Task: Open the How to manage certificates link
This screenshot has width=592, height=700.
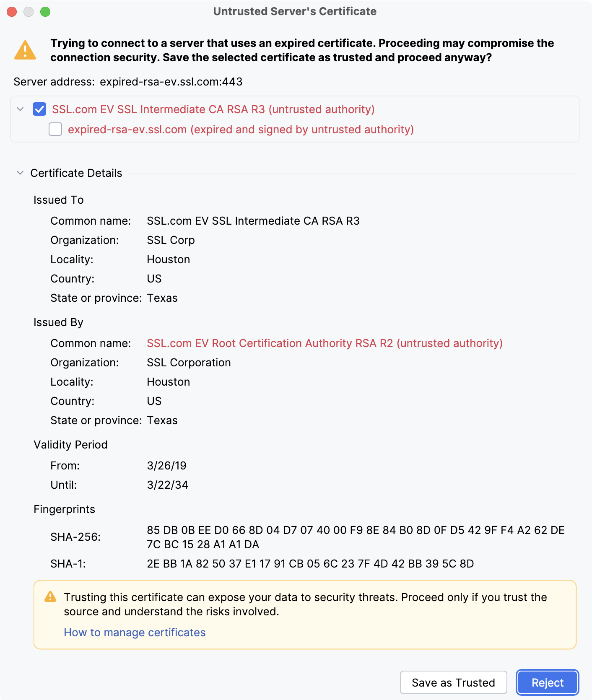Action: [134, 632]
